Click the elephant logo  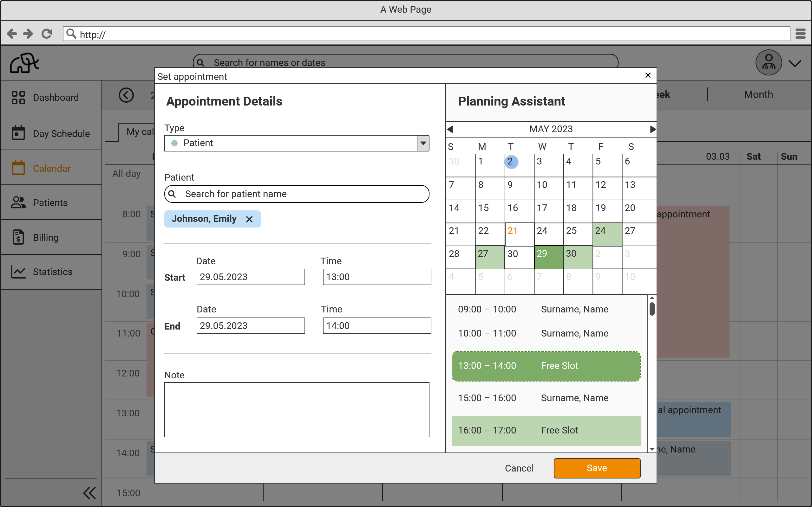coord(24,62)
